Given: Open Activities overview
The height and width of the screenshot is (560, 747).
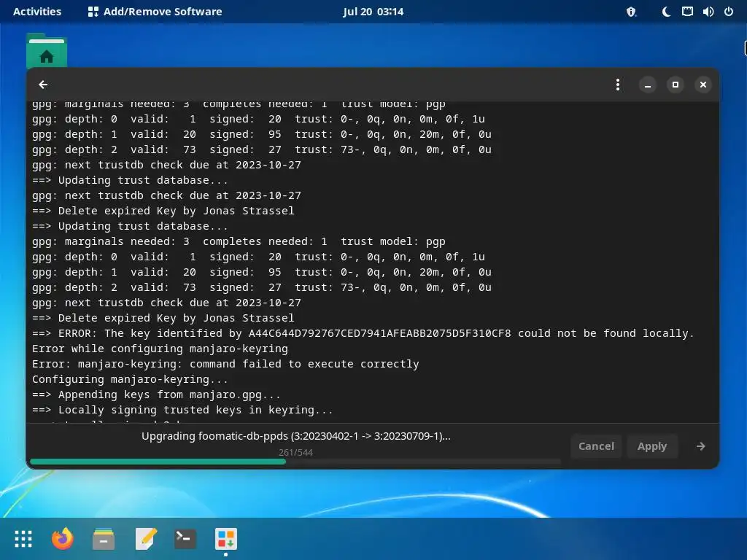Looking at the screenshot, I should pyautogui.click(x=37, y=12).
